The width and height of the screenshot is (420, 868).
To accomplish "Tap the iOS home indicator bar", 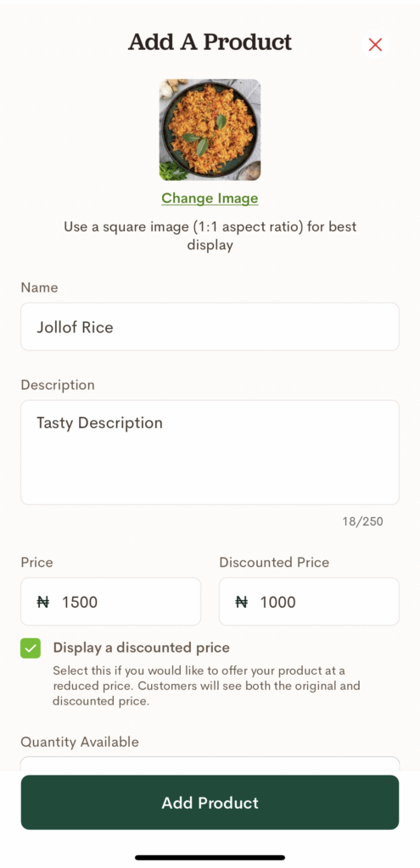I will pos(210,858).
